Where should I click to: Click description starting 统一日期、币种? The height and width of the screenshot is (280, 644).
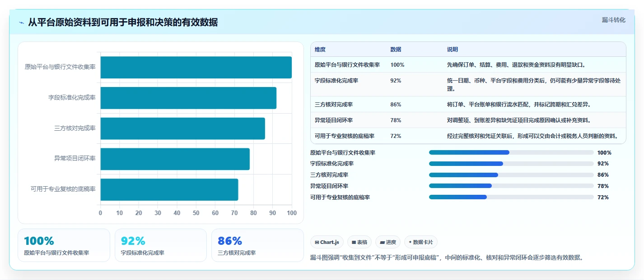(534, 84)
